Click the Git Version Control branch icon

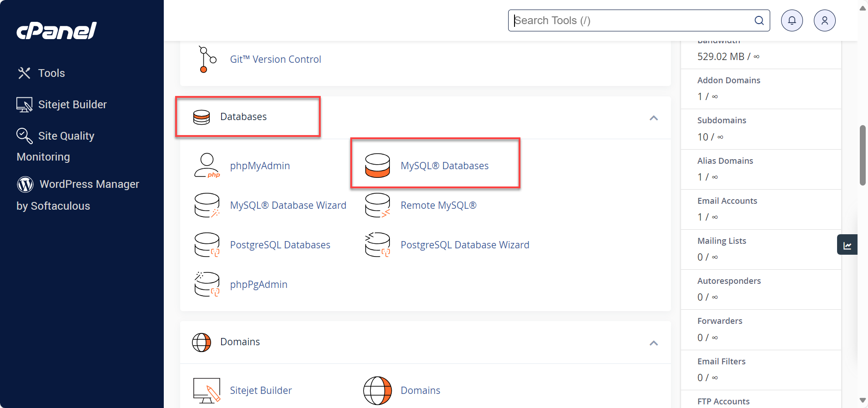click(x=207, y=59)
